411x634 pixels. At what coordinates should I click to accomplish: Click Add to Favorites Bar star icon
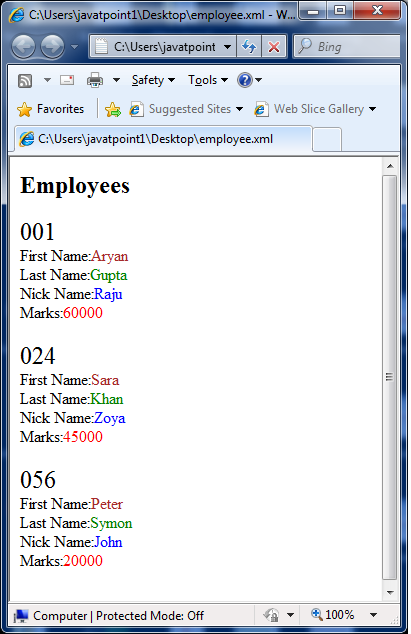pos(113,109)
